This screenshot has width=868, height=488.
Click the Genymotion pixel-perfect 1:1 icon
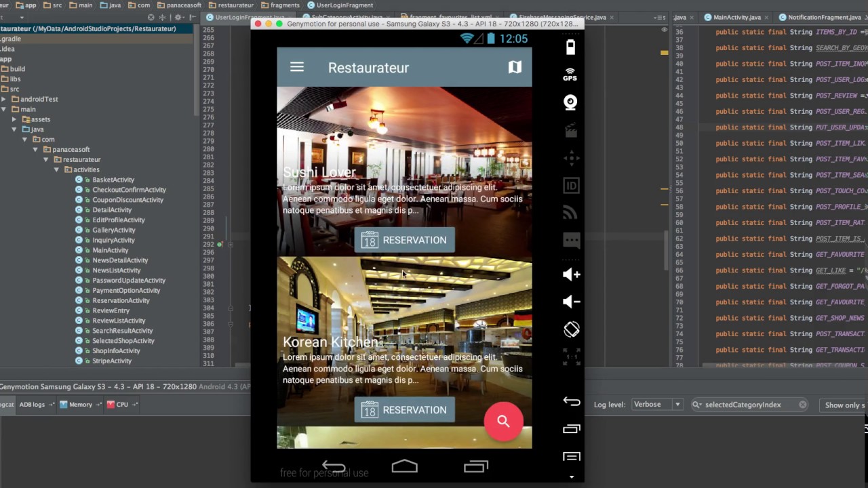pyautogui.click(x=571, y=357)
